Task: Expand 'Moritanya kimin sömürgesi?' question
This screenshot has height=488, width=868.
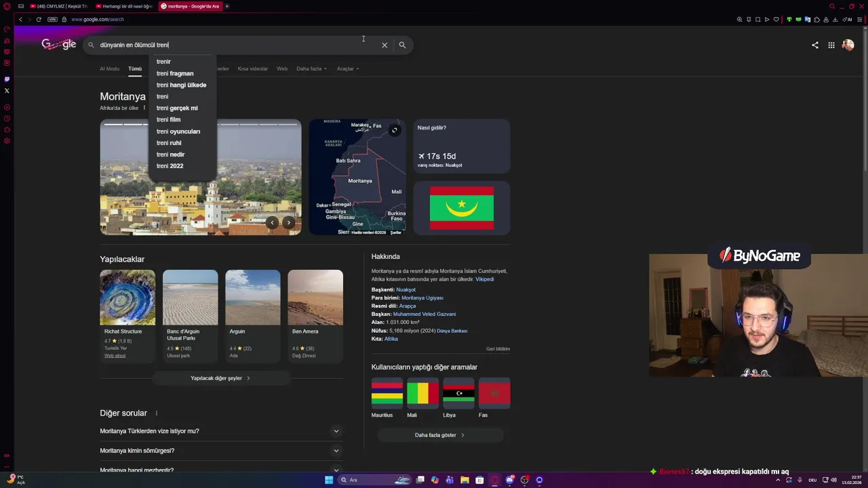Action: coord(220,451)
